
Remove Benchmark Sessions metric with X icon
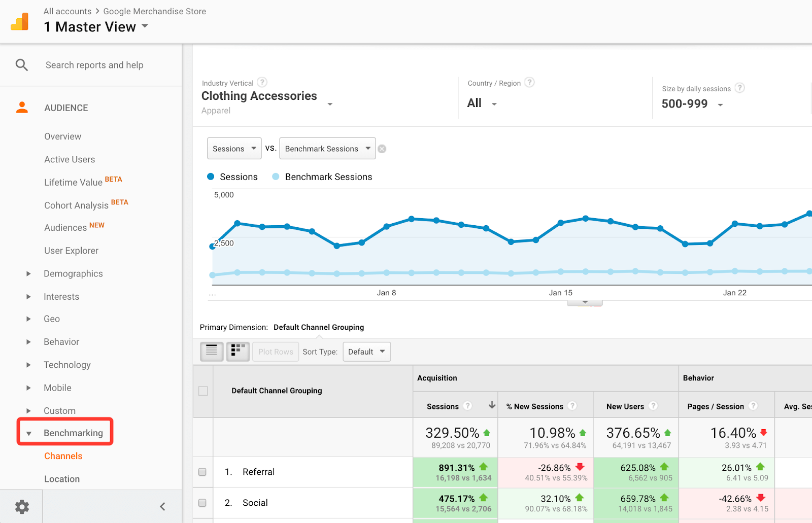click(x=382, y=149)
